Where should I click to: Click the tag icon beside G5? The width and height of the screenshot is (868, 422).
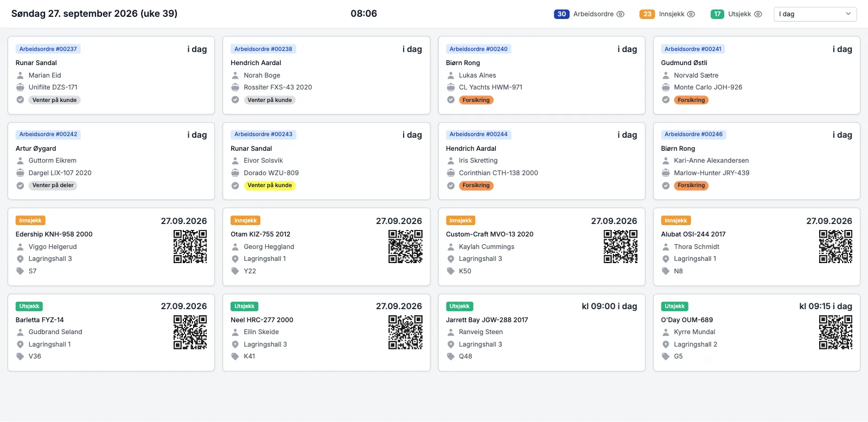pos(666,356)
